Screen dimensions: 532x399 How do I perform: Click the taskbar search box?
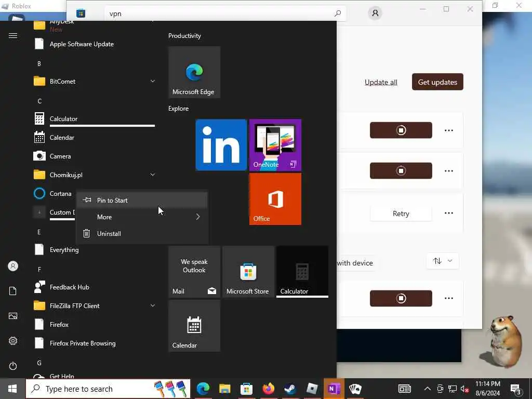[108, 389]
